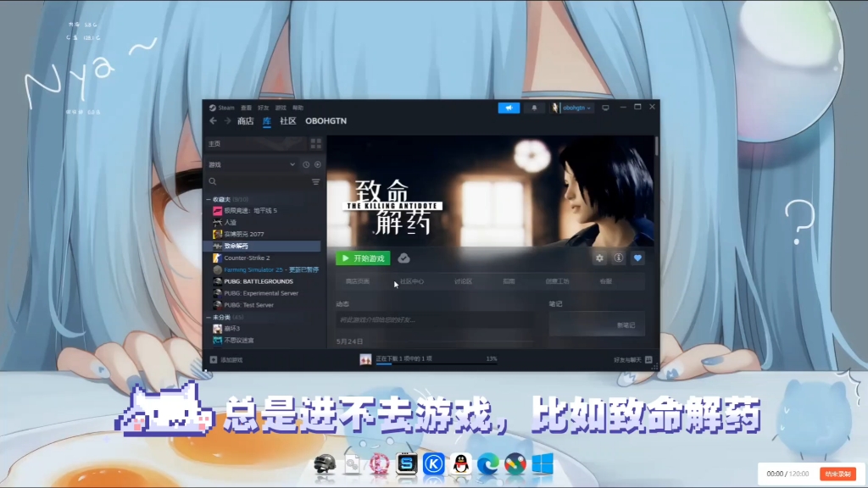Viewport: 868px width, 488px height.
Task: Select PUBG: BATTLEGROUNDS in library
Action: [x=263, y=281]
